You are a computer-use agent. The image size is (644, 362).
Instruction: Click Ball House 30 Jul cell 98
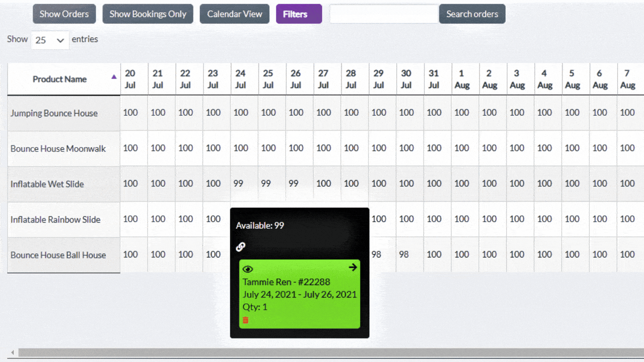point(410,255)
